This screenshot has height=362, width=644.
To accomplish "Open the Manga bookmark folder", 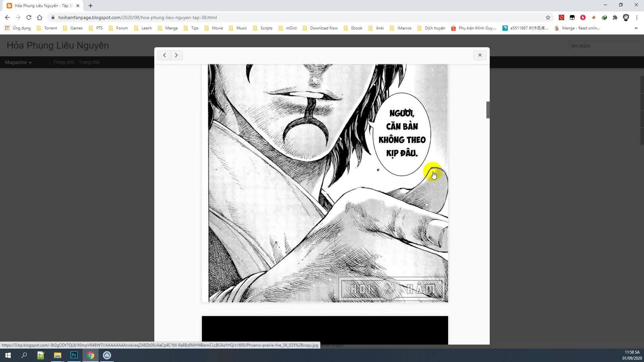I will [168, 28].
